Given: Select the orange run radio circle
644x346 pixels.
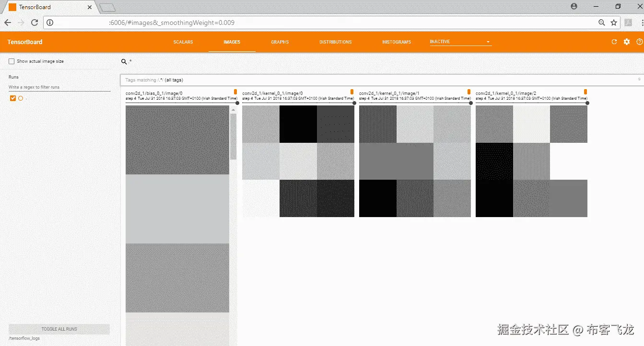Looking at the screenshot, I should (21, 98).
